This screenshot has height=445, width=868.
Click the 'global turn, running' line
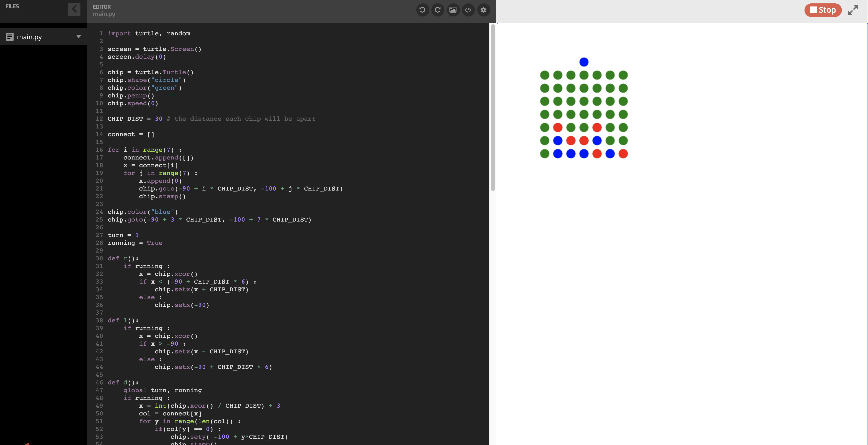click(x=162, y=390)
